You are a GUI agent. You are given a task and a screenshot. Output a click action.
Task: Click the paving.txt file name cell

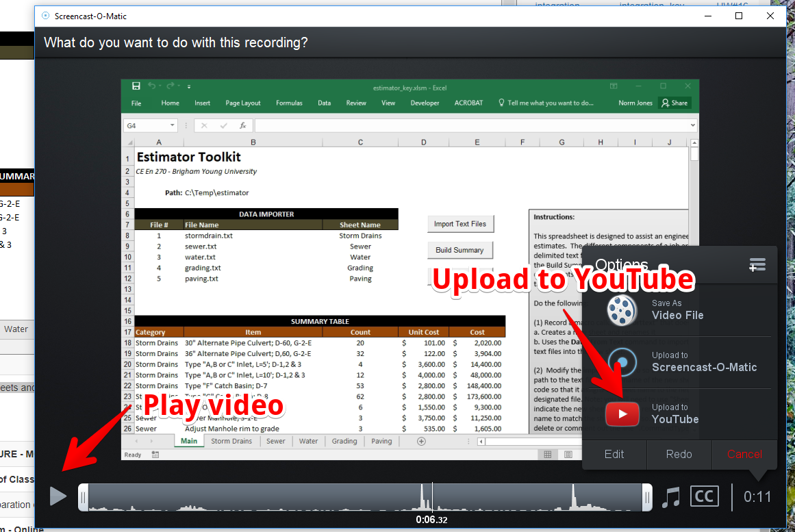point(253,279)
